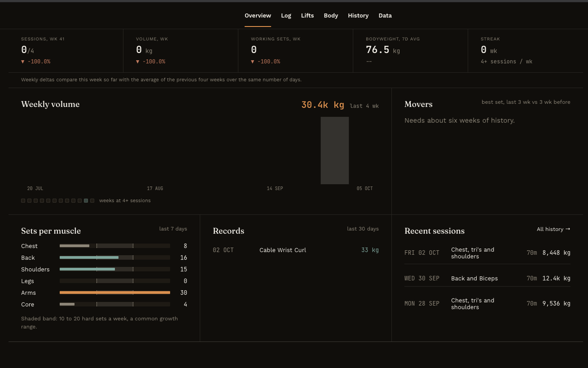Click the 12.4k kg session volume
Viewport: 588px width, 368px height.
point(556,278)
